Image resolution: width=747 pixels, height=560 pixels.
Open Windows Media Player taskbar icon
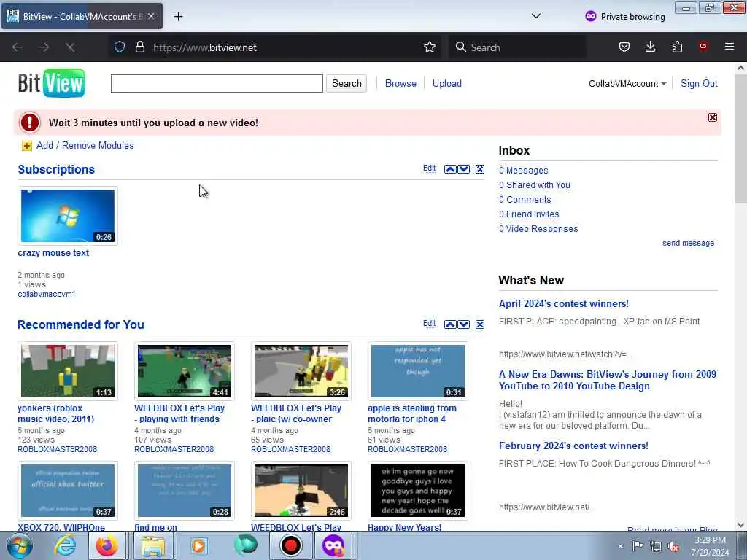click(x=198, y=545)
